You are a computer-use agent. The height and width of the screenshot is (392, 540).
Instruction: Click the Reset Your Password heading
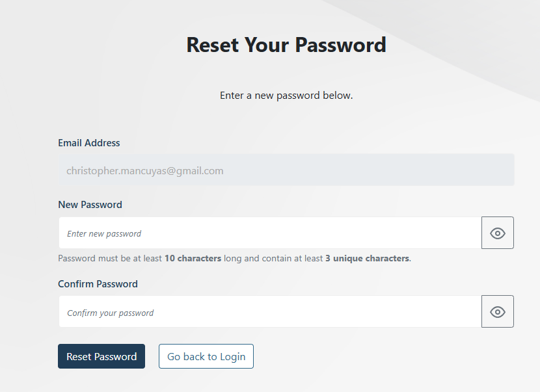pyautogui.click(x=286, y=45)
